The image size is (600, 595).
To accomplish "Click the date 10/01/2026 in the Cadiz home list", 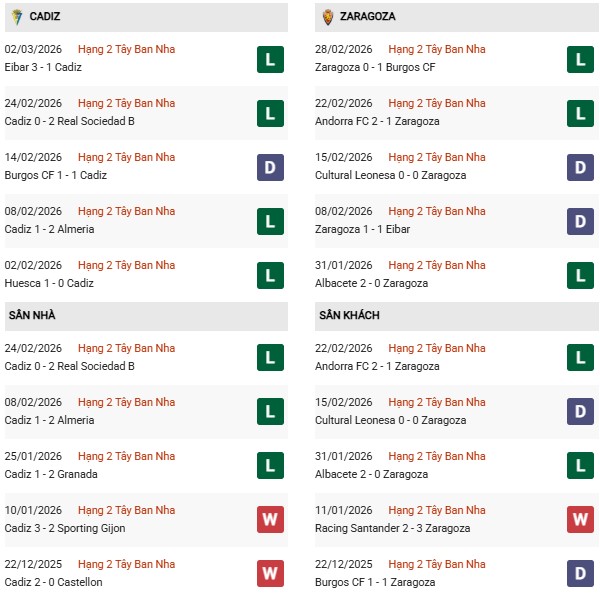I will [33, 510].
